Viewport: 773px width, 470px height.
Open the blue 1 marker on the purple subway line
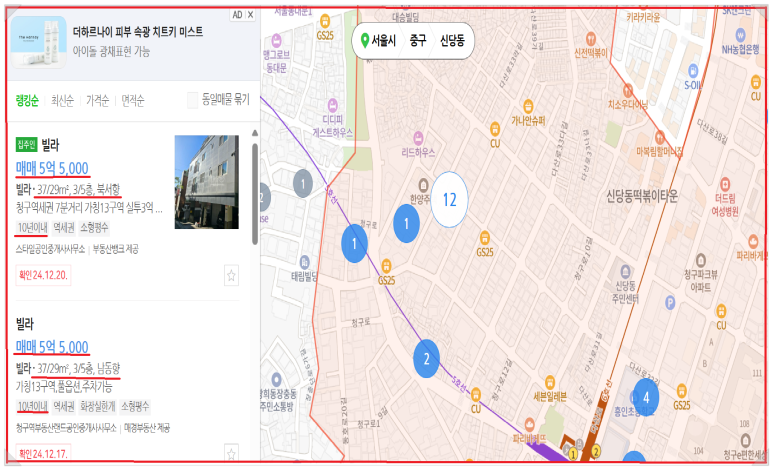tap(354, 244)
